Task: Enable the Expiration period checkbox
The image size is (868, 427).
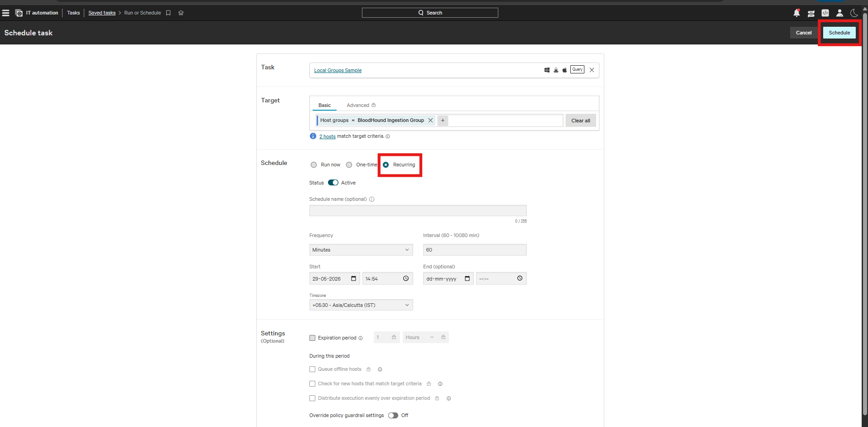Action: coord(312,338)
